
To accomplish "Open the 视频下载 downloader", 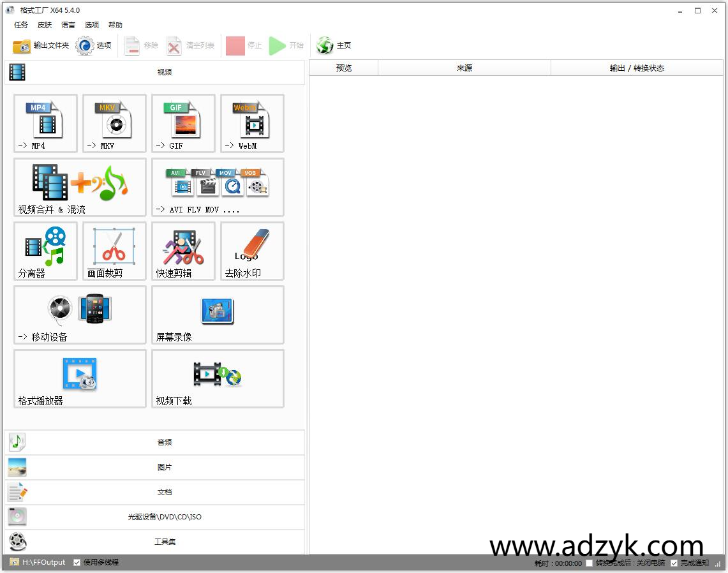I will [218, 378].
